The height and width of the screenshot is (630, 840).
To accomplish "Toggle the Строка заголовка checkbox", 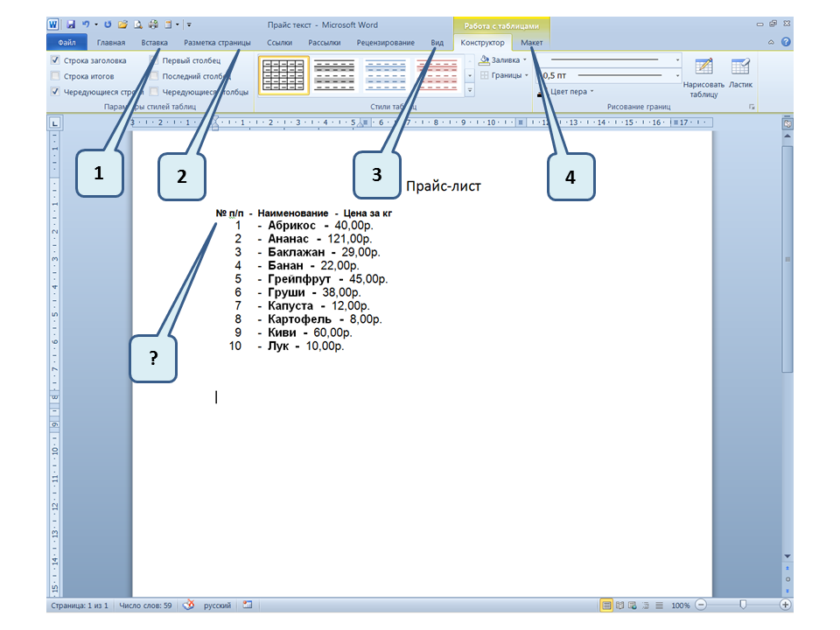I will click(x=56, y=60).
